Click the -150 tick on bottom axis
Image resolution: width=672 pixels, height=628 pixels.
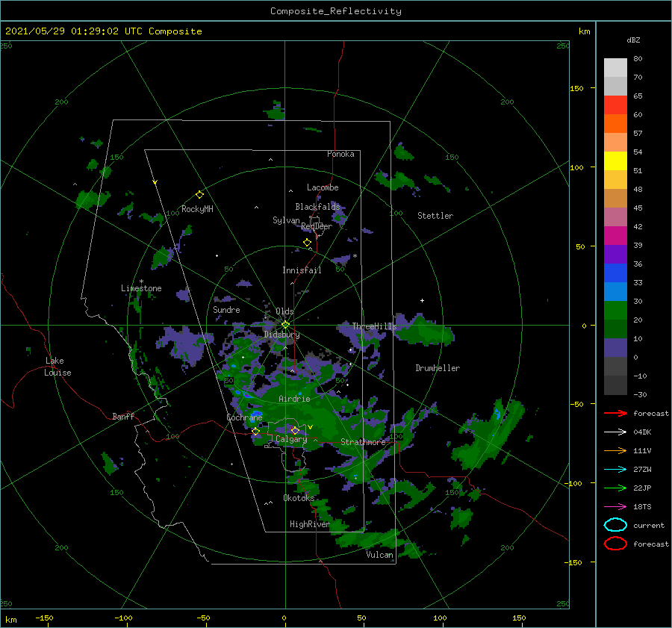(44, 618)
